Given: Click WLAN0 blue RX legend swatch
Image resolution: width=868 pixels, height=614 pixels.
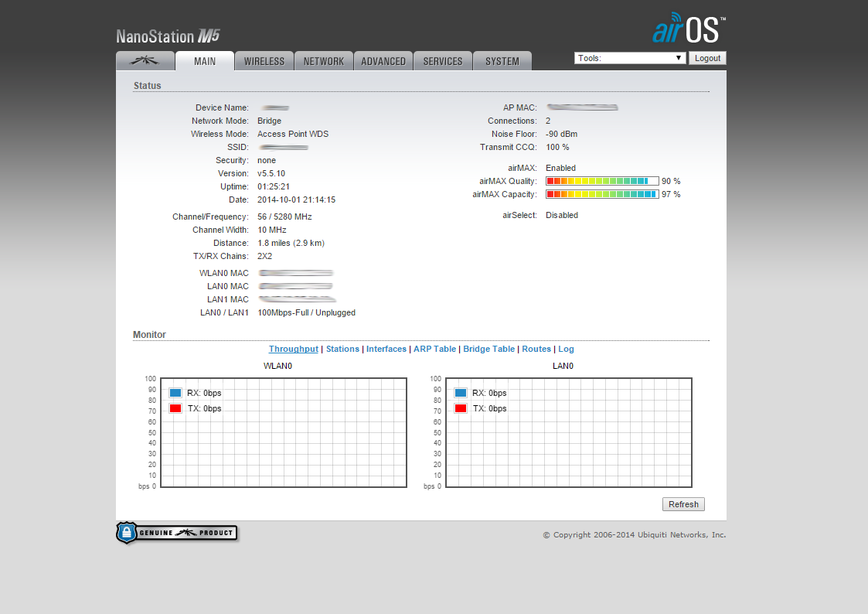Looking at the screenshot, I should [175, 393].
